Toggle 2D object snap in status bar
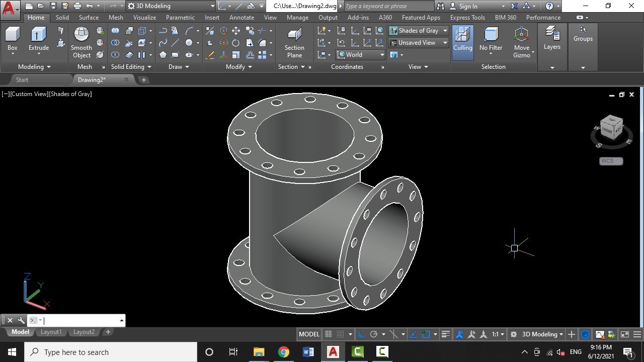Image resolution: width=644 pixels, height=362 pixels. tap(426, 334)
